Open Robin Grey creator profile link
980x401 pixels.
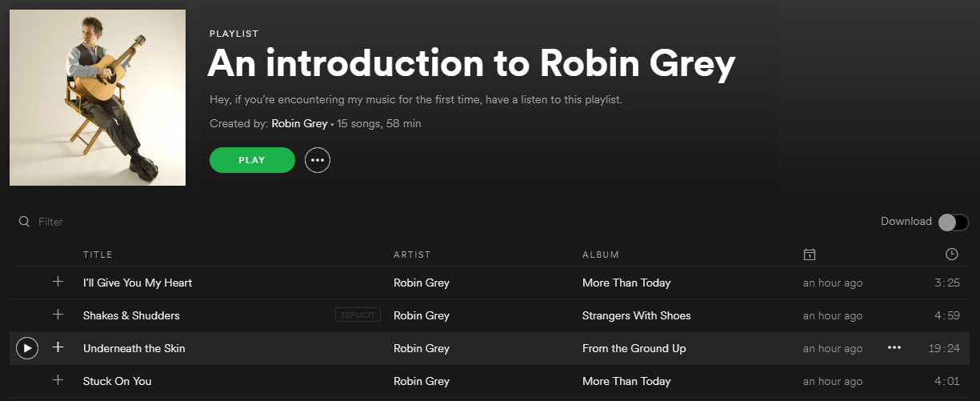tap(299, 123)
